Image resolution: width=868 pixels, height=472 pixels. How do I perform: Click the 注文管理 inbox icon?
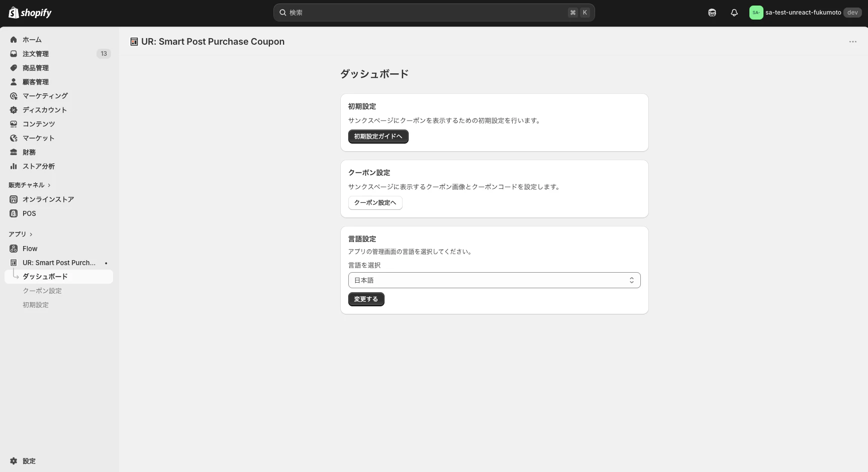point(14,54)
